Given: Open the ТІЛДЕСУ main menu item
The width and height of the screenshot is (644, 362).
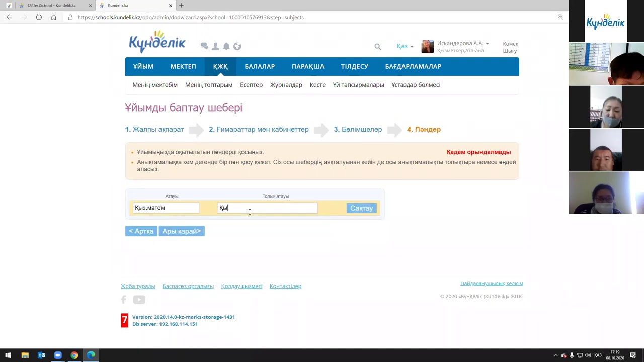Looking at the screenshot, I should tap(355, 66).
